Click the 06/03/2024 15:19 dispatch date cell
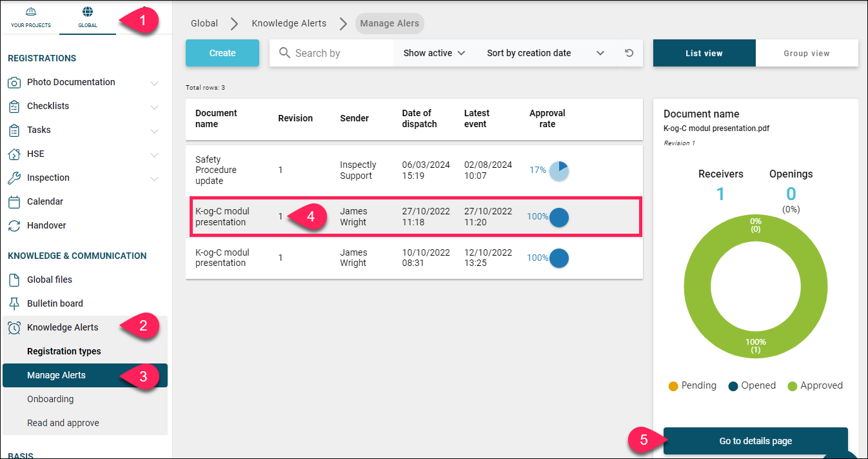Image resolution: width=868 pixels, height=459 pixels. [x=426, y=170]
